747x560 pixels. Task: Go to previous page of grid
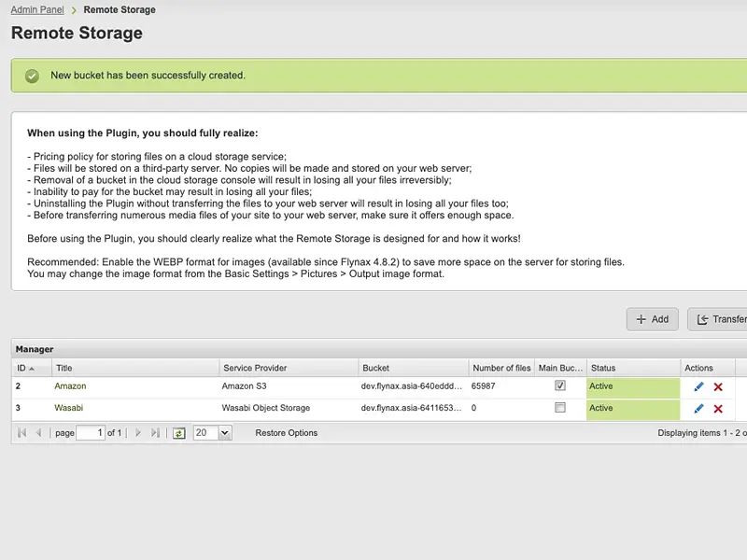[x=38, y=433]
